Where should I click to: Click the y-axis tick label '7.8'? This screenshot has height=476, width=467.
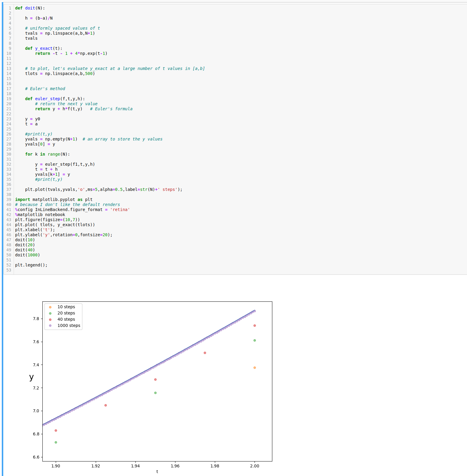tap(36, 319)
